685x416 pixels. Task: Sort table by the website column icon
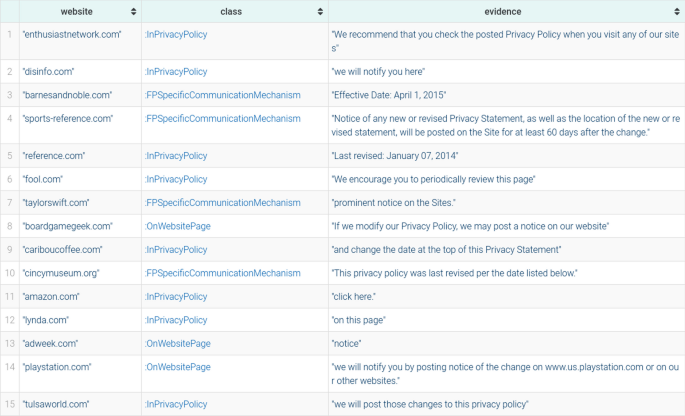coord(134,11)
